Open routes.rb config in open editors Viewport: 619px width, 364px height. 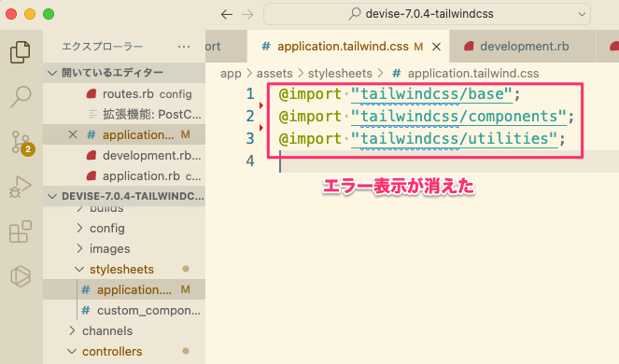[x=124, y=94]
